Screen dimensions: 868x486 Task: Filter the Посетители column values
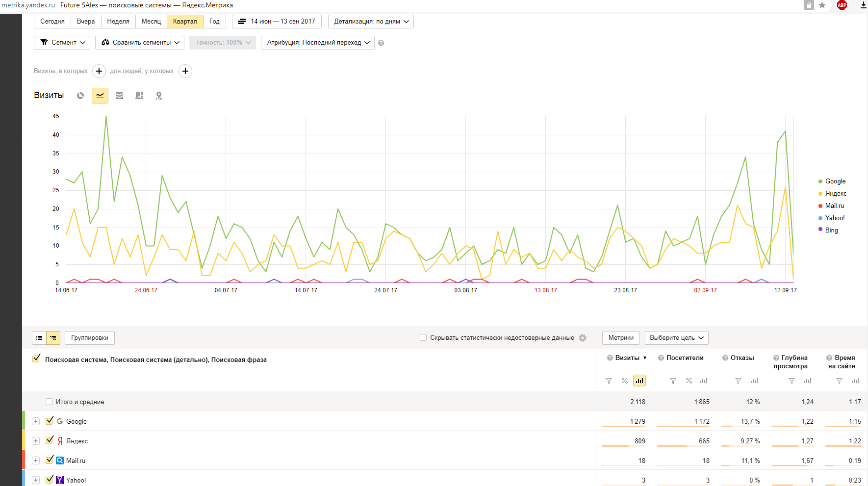pyautogui.click(x=673, y=381)
